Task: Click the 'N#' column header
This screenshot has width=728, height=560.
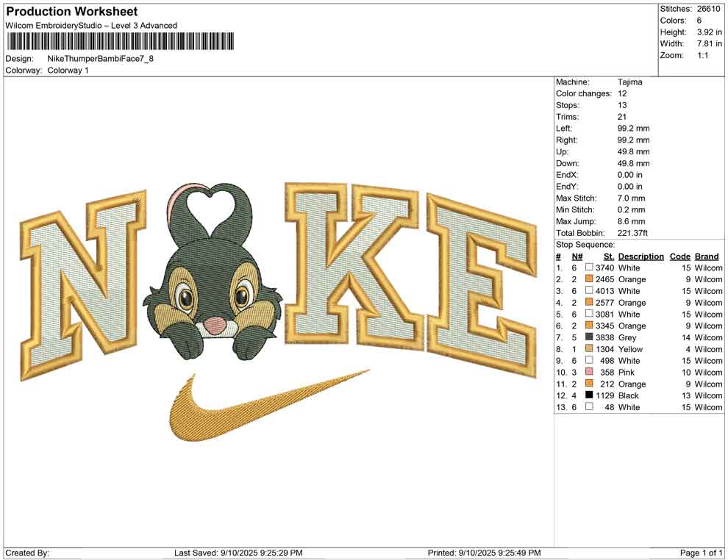Action: 577,256
